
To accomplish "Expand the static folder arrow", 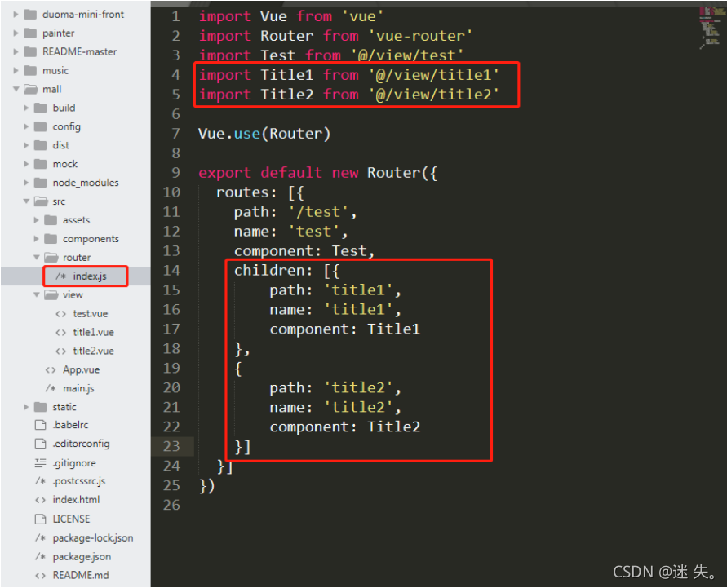I will pyautogui.click(x=26, y=407).
